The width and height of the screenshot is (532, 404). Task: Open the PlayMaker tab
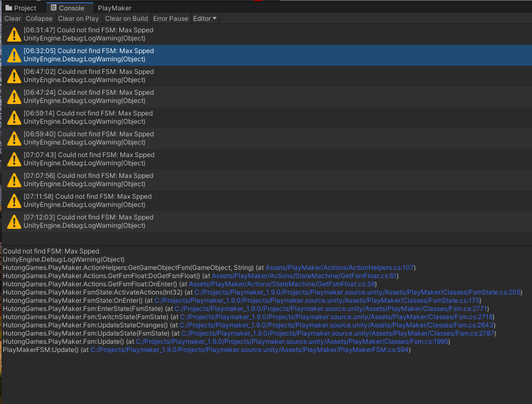(114, 8)
